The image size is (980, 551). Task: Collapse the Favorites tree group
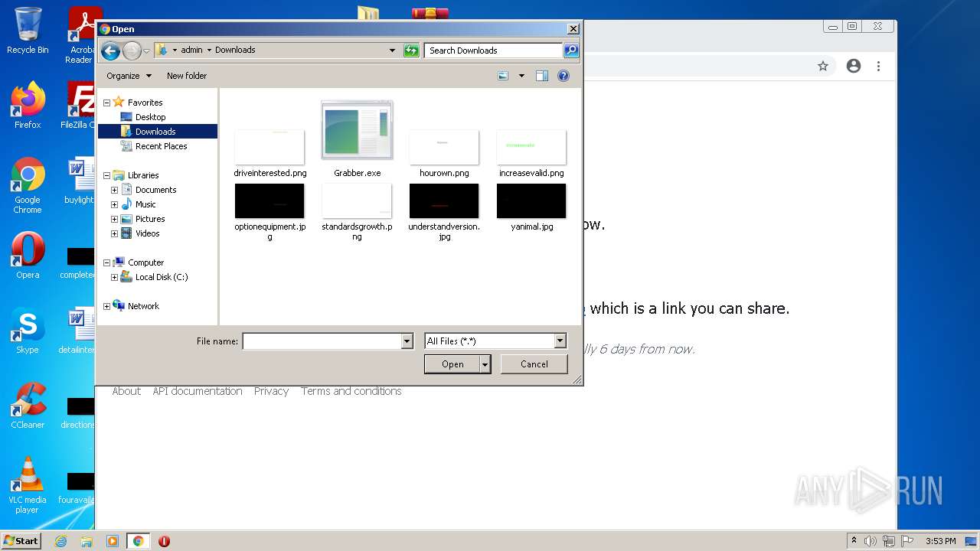coord(106,103)
